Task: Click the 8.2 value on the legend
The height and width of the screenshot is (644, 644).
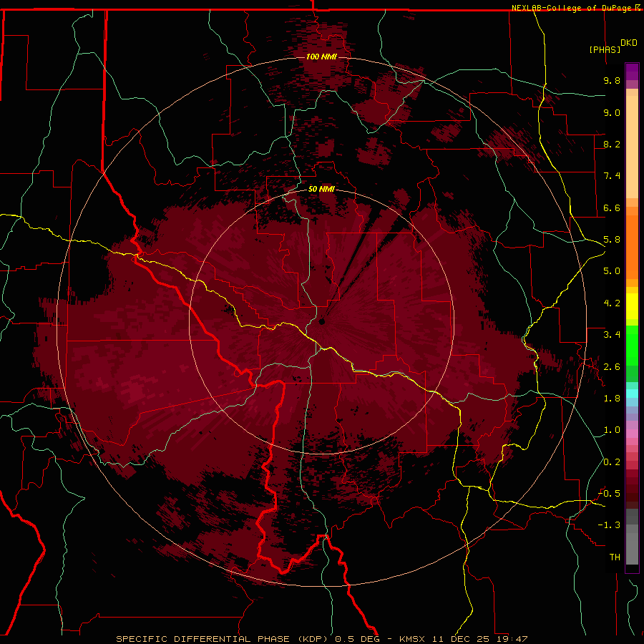Action: tap(612, 144)
